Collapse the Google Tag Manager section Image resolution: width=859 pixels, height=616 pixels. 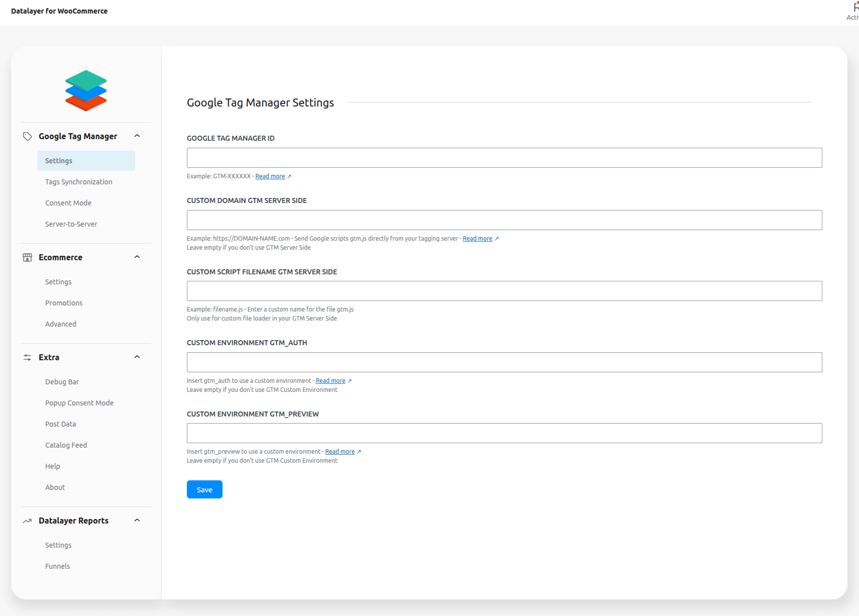click(137, 136)
